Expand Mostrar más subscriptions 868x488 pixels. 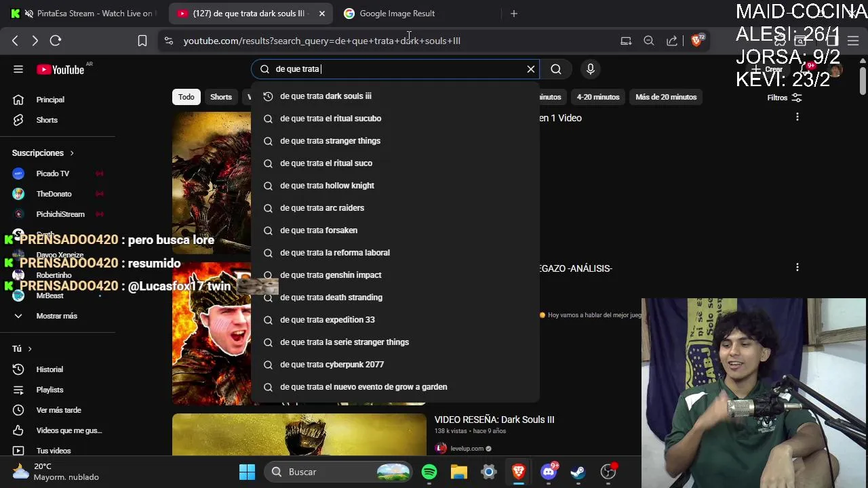pos(58,316)
